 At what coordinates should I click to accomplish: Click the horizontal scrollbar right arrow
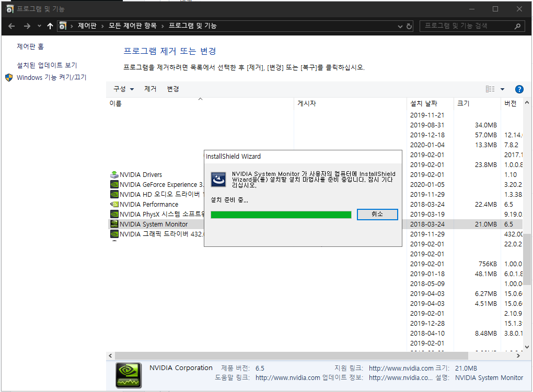(518, 355)
